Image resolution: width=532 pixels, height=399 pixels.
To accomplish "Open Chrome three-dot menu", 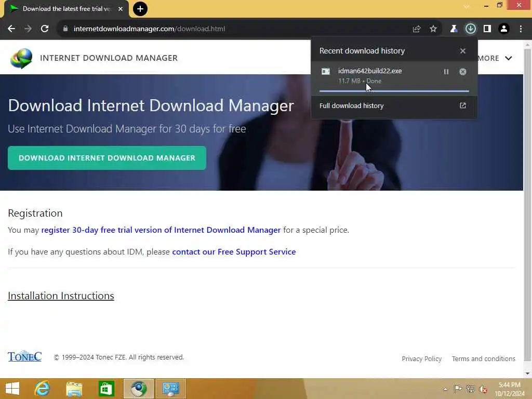I will tap(521, 29).
